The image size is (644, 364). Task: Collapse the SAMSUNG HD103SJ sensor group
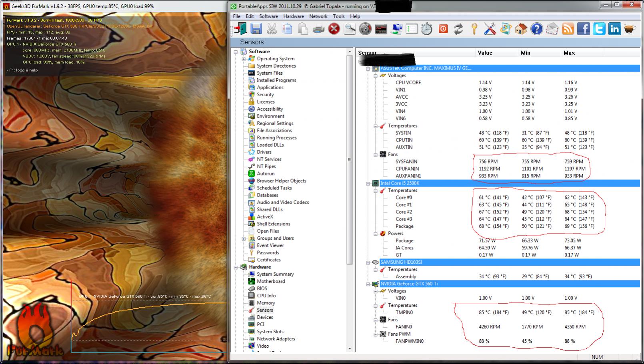click(x=368, y=263)
